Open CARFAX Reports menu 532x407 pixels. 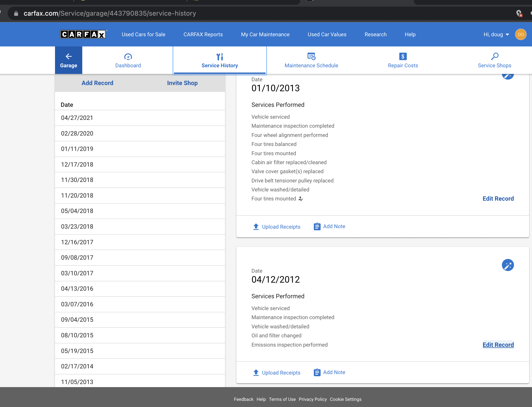point(203,34)
